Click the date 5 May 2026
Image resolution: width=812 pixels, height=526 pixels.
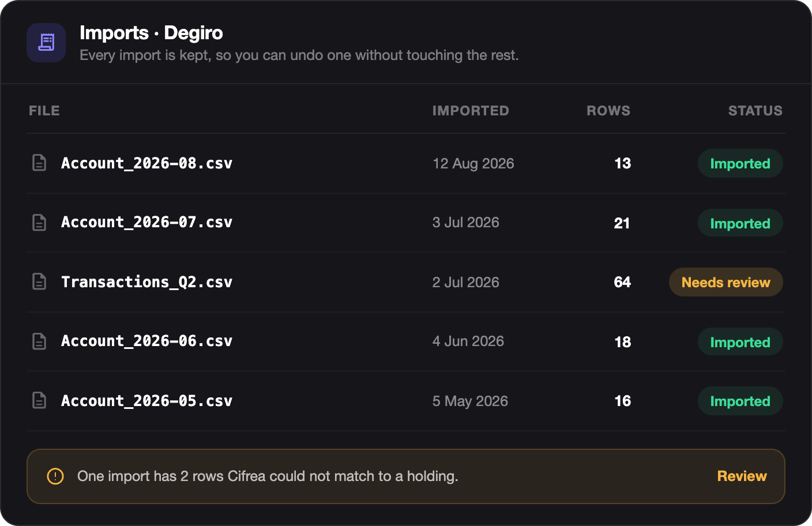470,401
